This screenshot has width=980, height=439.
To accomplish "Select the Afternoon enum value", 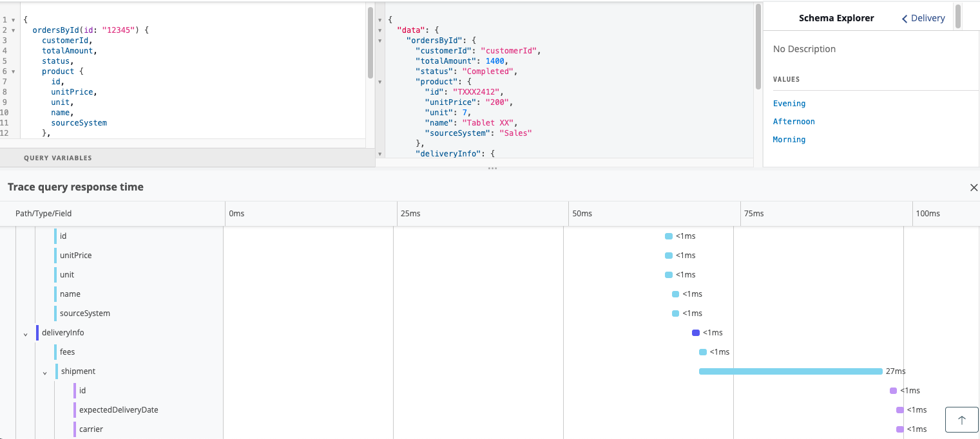I will (x=794, y=121).
